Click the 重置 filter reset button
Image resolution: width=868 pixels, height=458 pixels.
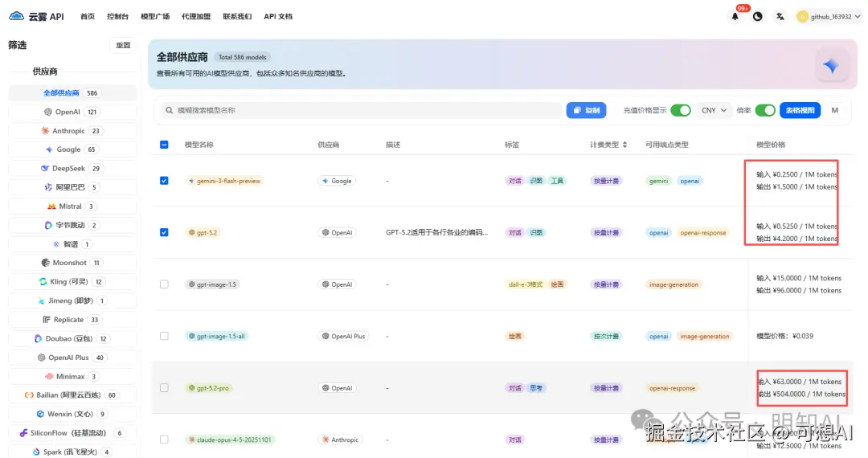coord(123,45)
